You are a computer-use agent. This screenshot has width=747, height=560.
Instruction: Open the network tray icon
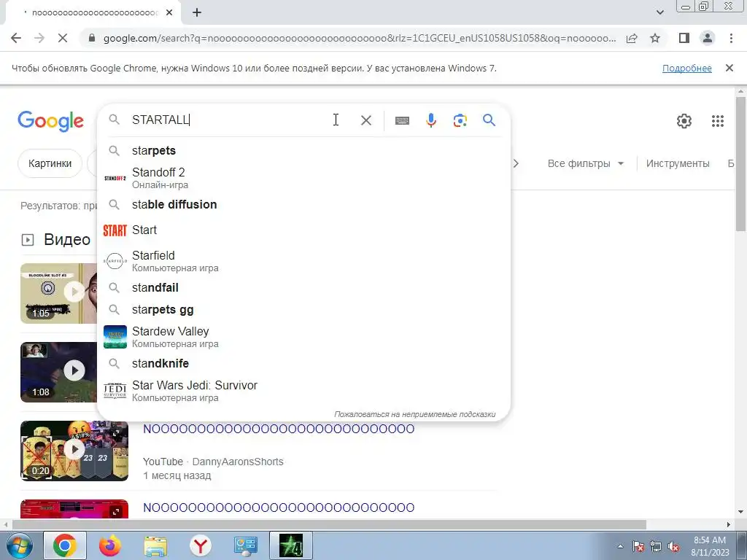656,546
